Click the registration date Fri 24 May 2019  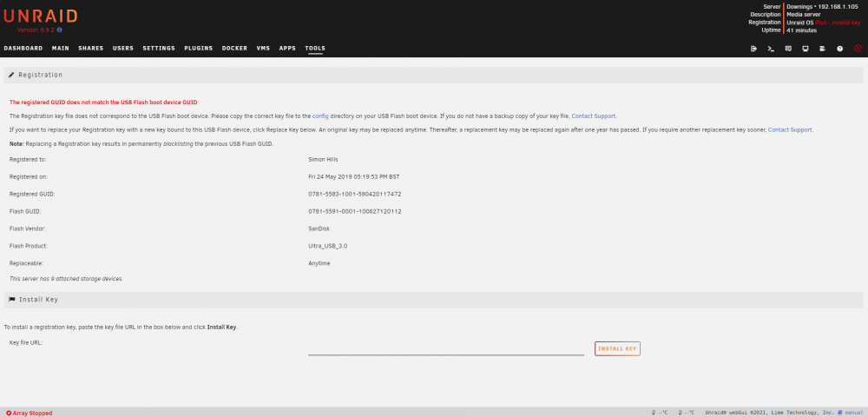coord(354,177)
